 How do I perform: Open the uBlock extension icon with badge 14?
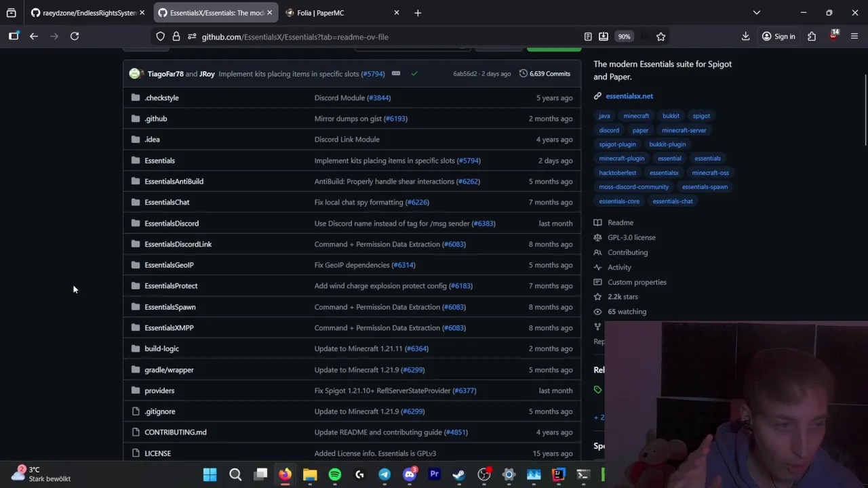(833, 36)
